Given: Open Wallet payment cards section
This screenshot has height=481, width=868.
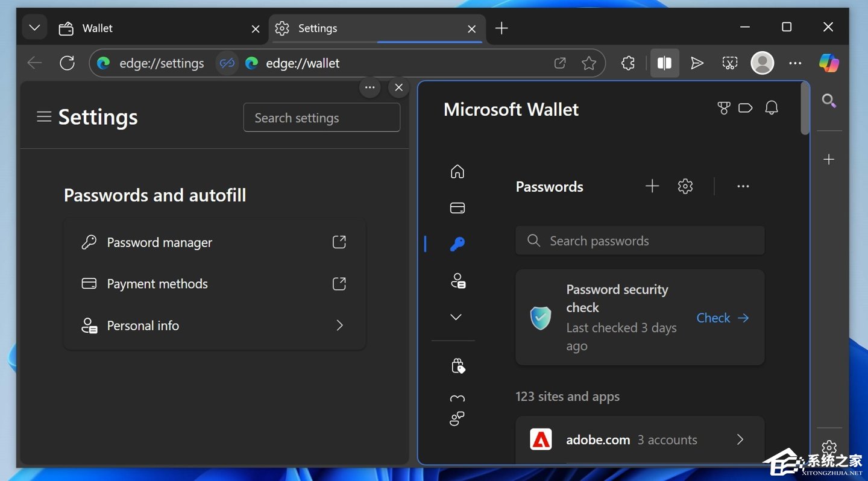Looking at the screenshot, I should coord(458,208).
